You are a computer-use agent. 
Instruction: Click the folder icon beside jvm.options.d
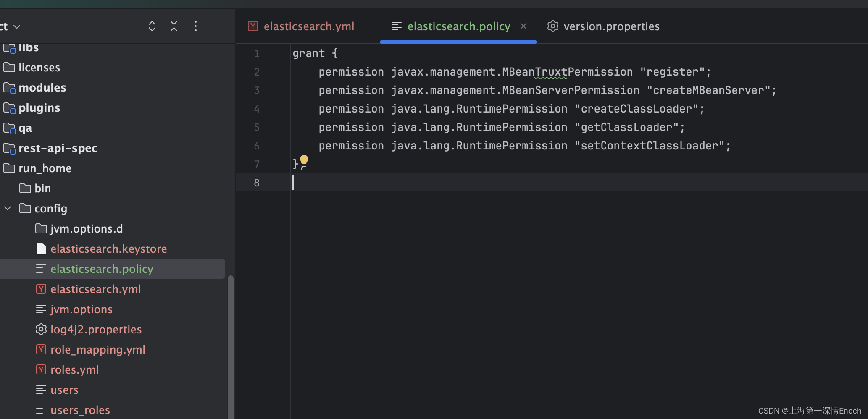41,228
